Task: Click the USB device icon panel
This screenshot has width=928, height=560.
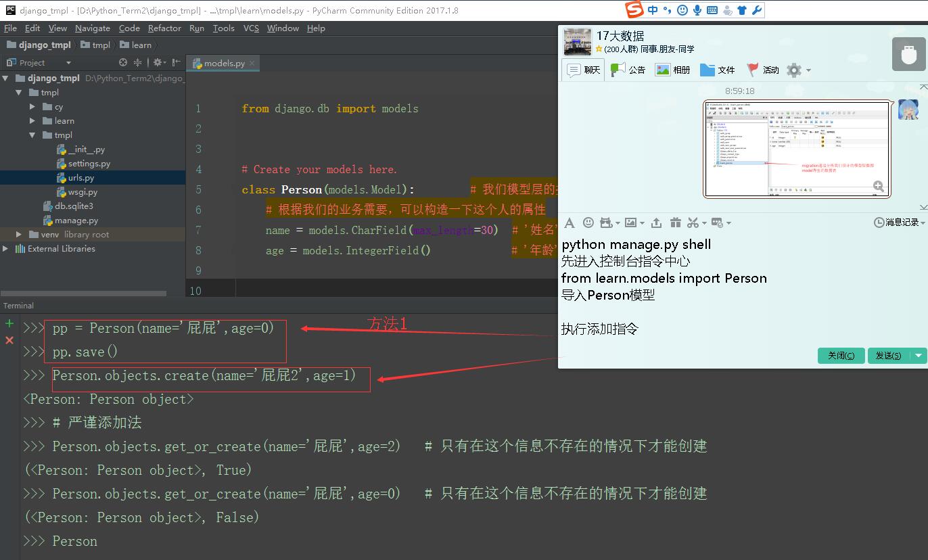Action: (x=908, y=54)
